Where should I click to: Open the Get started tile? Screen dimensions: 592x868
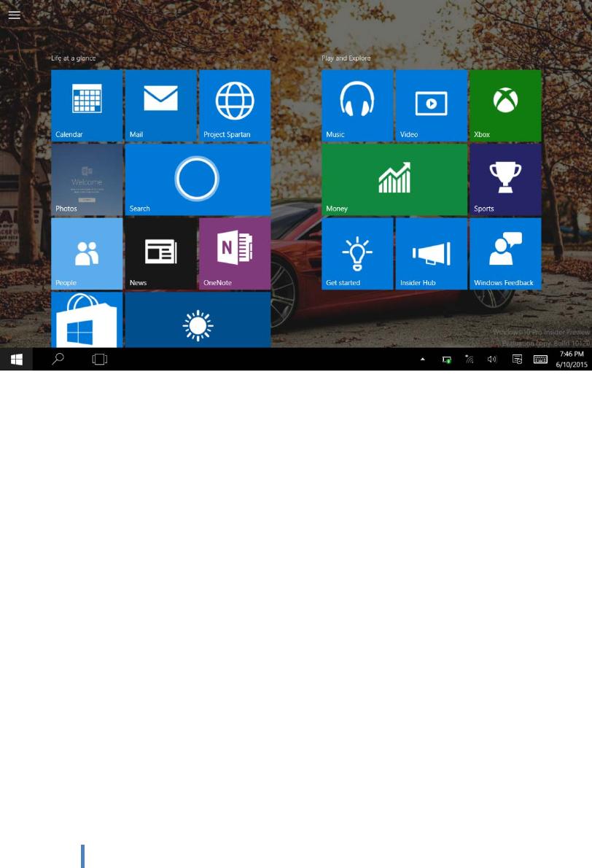pos(357,254)
